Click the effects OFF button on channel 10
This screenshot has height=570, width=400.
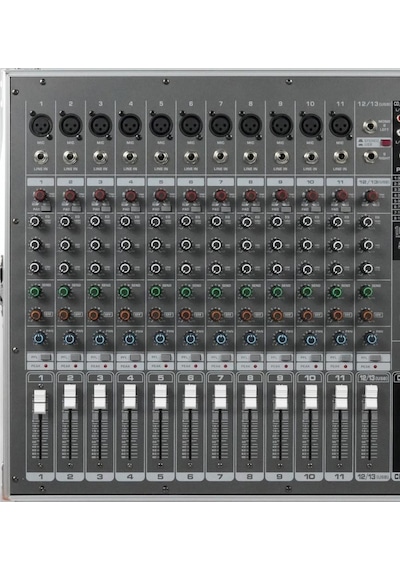[318, 314]
